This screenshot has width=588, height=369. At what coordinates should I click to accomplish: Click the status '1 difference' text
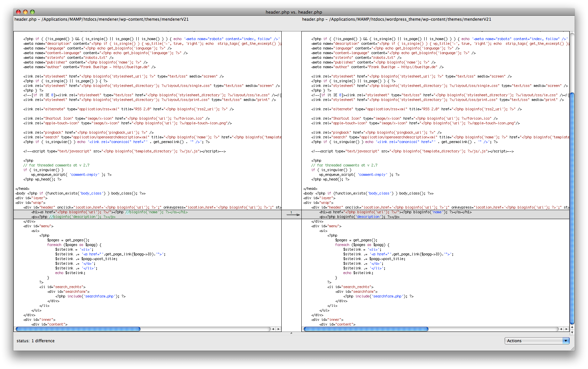coord(43,341)
